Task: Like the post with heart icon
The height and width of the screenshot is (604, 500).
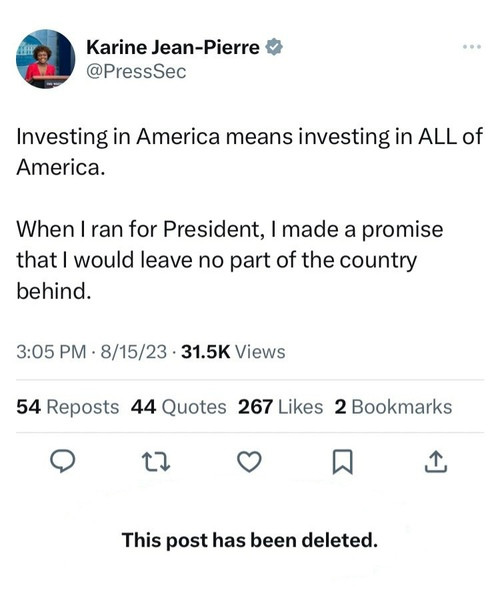Action: [x=249, y=461]
